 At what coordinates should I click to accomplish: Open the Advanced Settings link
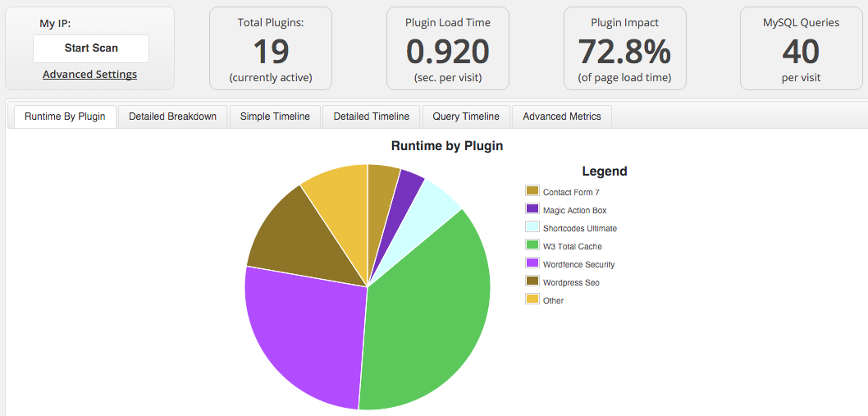[x=89, y=74]
